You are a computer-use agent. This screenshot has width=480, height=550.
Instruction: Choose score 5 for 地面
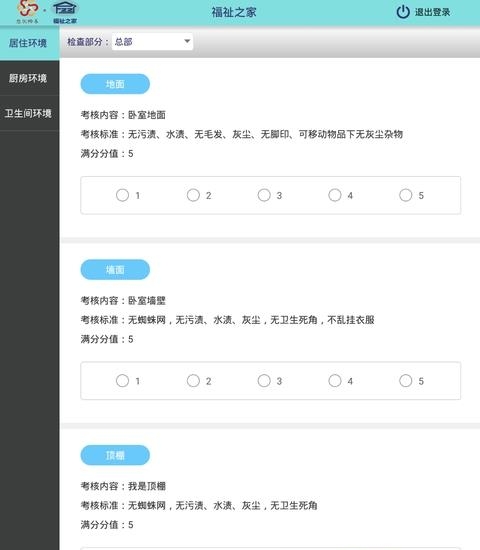tap(406, 195)
